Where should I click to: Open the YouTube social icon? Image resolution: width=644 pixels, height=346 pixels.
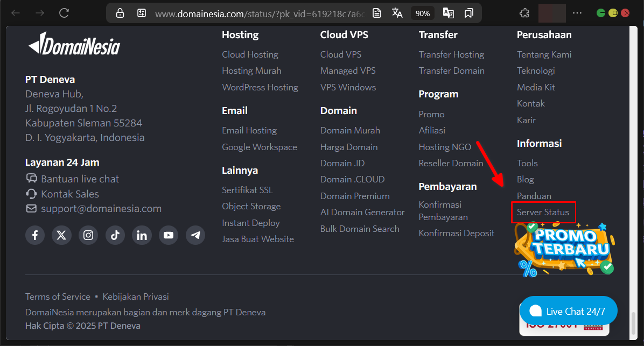(x=169, y=235)
